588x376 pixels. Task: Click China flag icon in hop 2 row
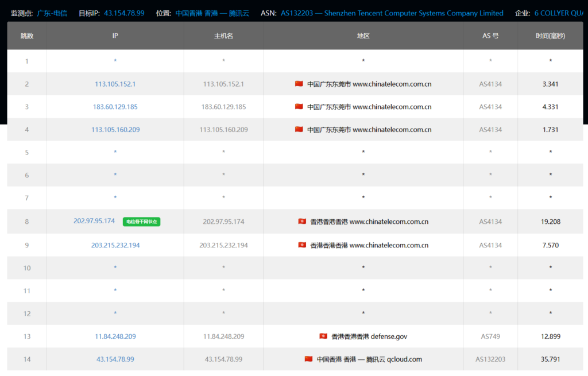299,84
